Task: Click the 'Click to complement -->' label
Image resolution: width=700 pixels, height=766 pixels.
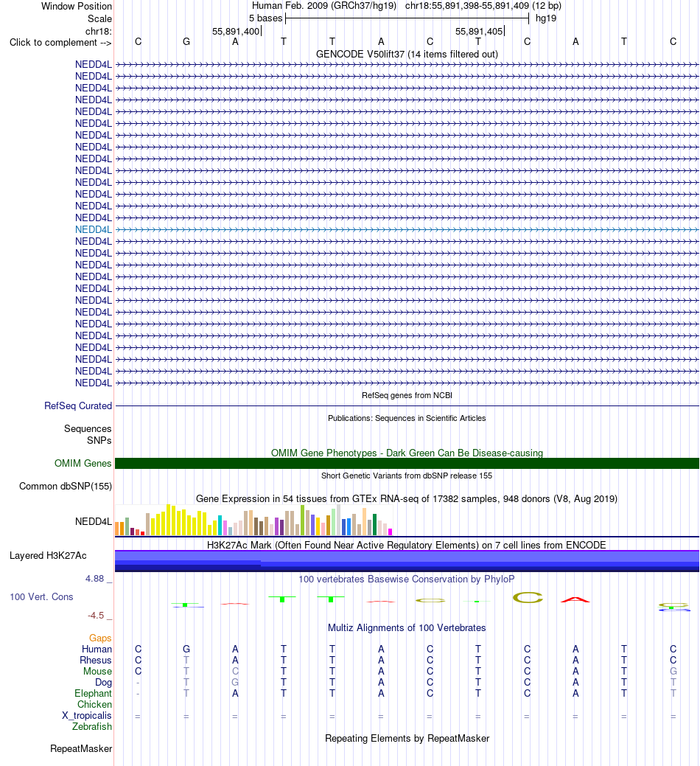Action: tap(60, 43)
